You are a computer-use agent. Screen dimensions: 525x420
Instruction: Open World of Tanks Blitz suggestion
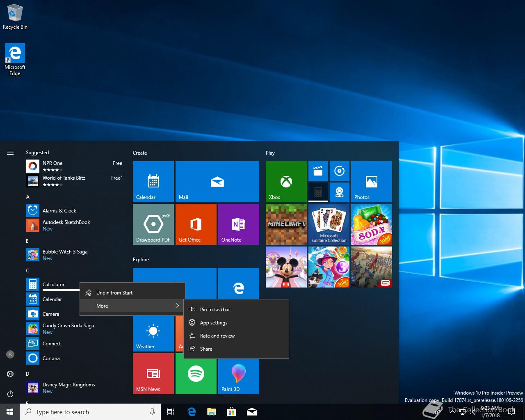pos(75,181)
